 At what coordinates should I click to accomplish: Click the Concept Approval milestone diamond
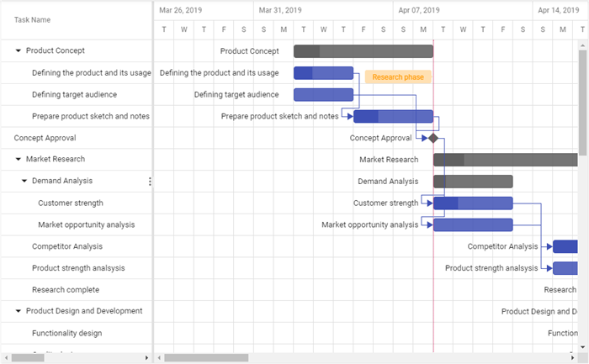tap(432, 138)
